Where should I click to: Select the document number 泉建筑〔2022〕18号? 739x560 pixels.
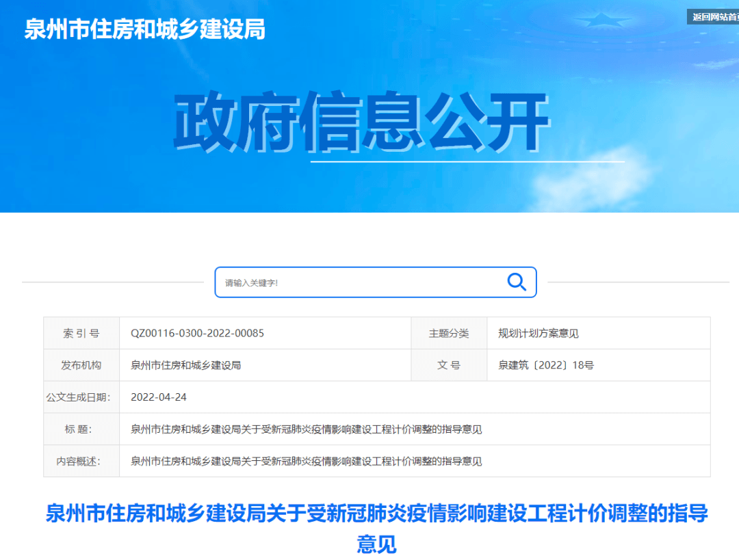[x=546, y=365]
